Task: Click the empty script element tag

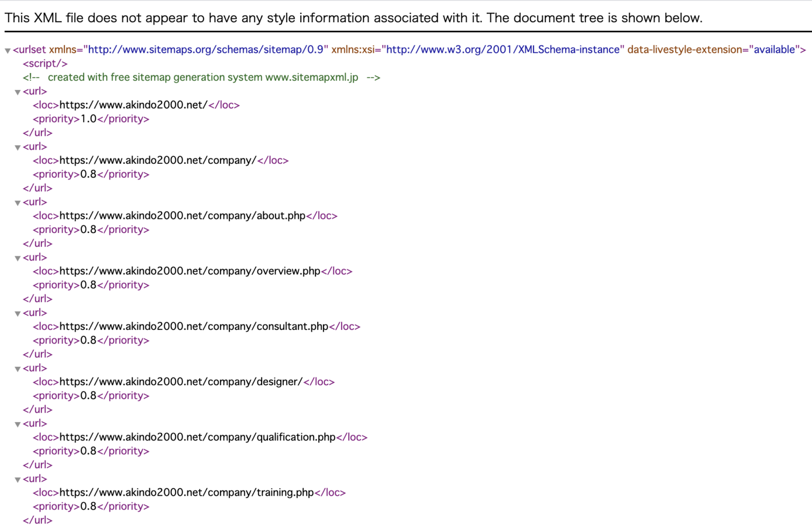Action: click(45, 63)
